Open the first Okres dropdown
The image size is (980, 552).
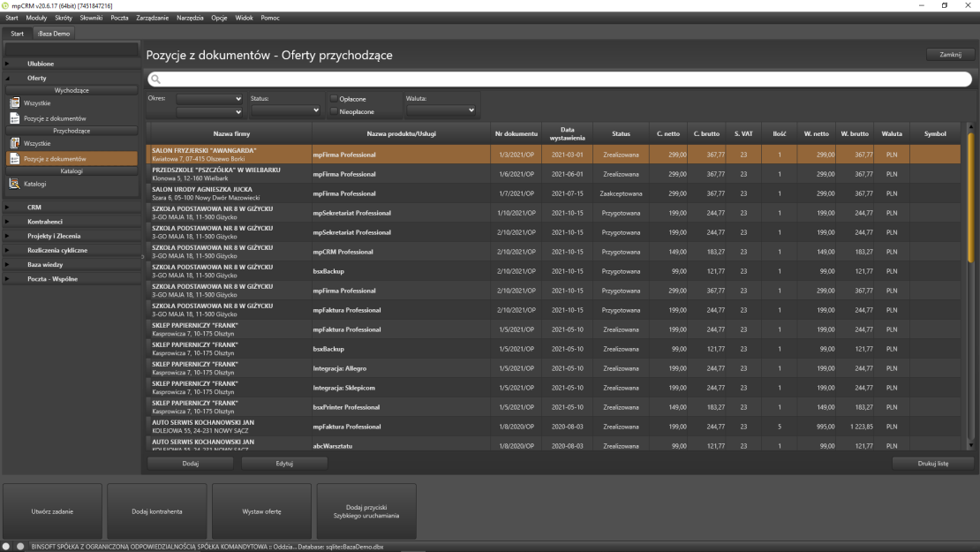pyautogui.click(x=210, y=99)
